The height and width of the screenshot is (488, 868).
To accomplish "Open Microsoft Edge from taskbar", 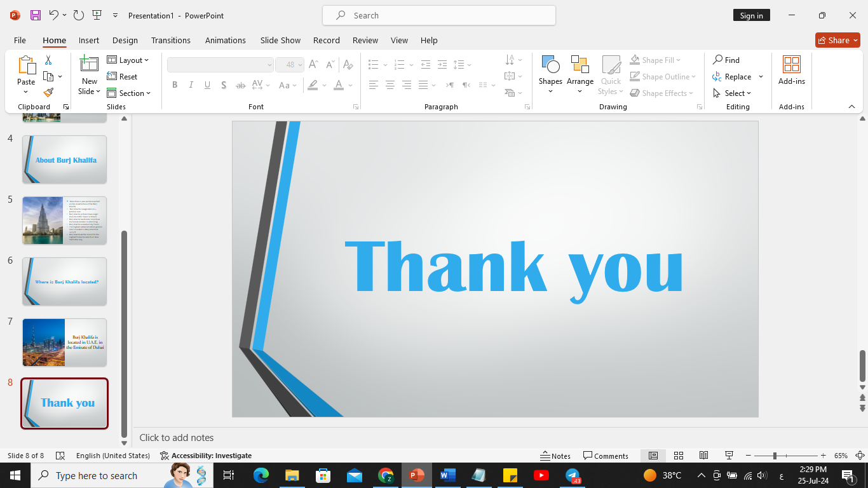I will coord(261,475).
